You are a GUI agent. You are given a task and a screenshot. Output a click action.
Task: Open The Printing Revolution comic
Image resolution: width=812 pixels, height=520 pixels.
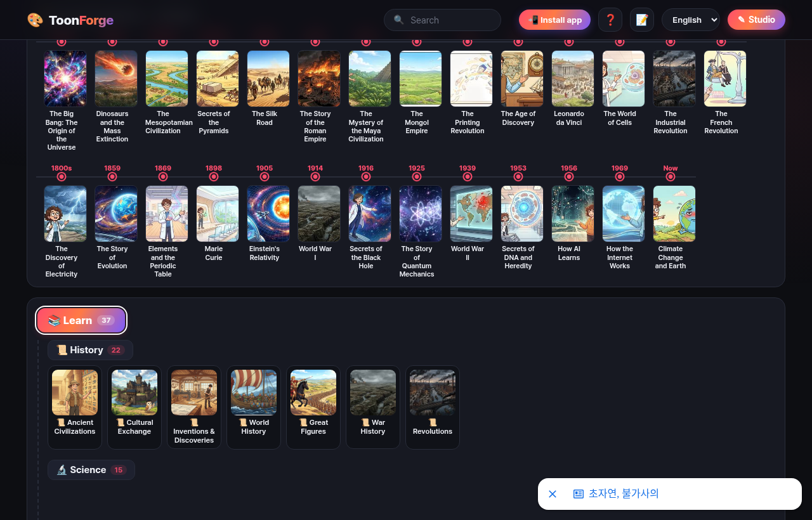(471, 79)
